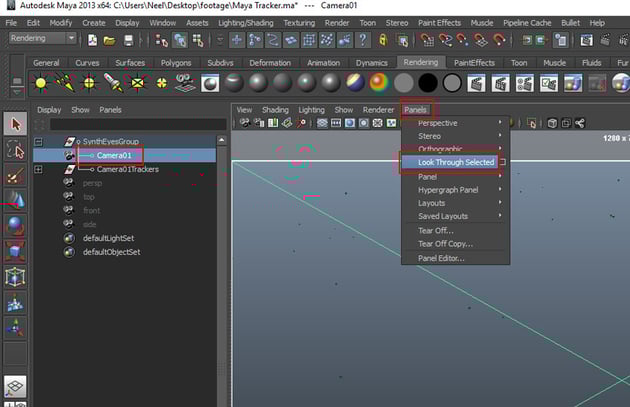Image resolution: width=630 pixels, height=407 pixels.
Task: Create a directional light from the shelf
Action: point(65,83)
